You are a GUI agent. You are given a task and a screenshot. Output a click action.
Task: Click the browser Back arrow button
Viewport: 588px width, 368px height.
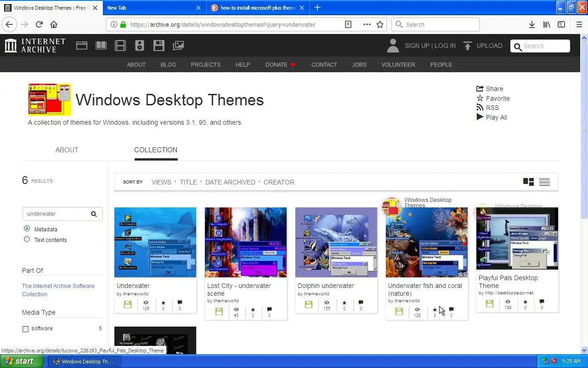pos(9,24)
